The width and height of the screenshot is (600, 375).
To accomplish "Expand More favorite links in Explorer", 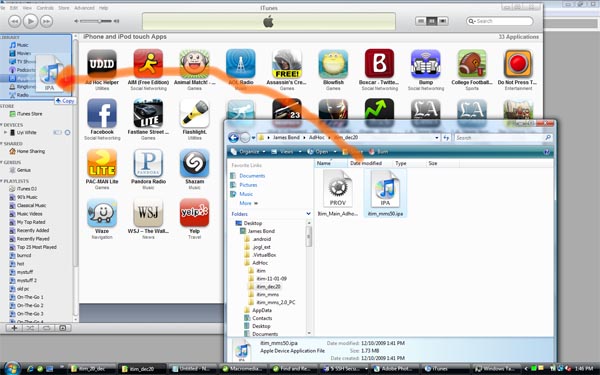I will [248, 203].
